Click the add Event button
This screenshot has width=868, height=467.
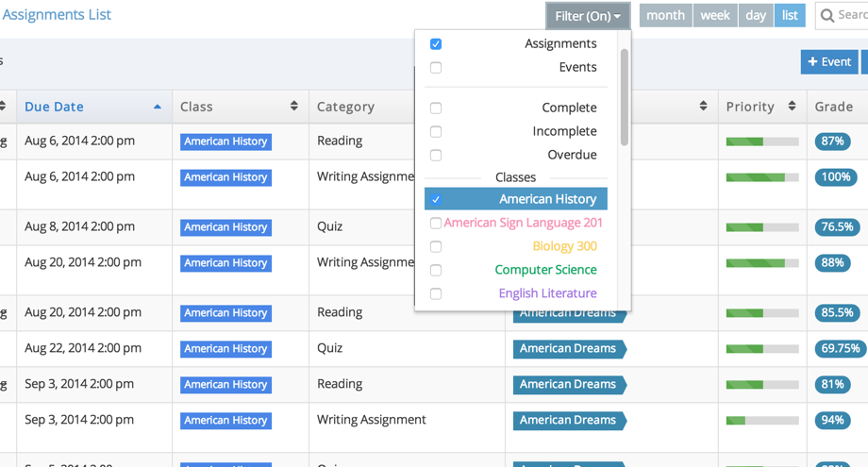[828, 61]
